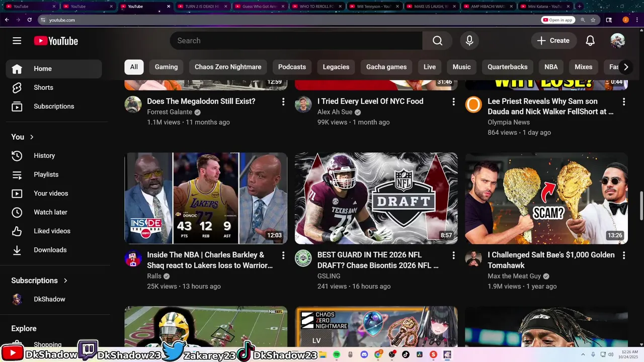Open Olympia News channel link
The width and height of the screenshot is (644, 362).
pos(509,122)
